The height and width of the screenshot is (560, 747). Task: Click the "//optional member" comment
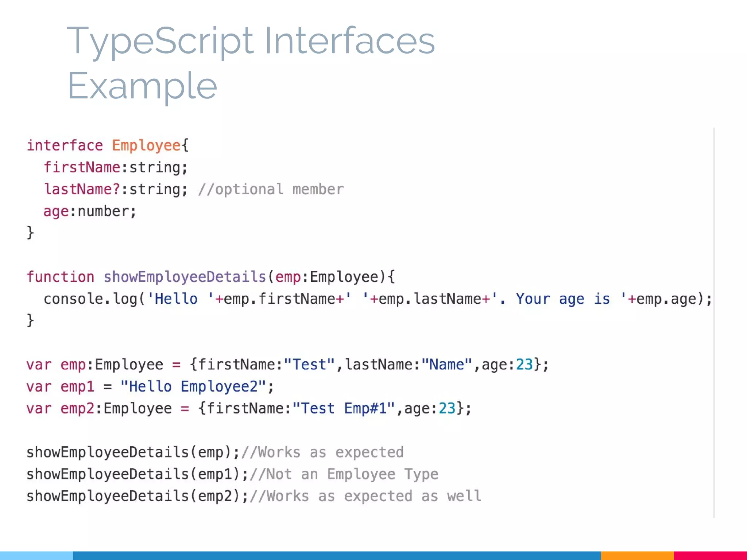pos(271,189)
